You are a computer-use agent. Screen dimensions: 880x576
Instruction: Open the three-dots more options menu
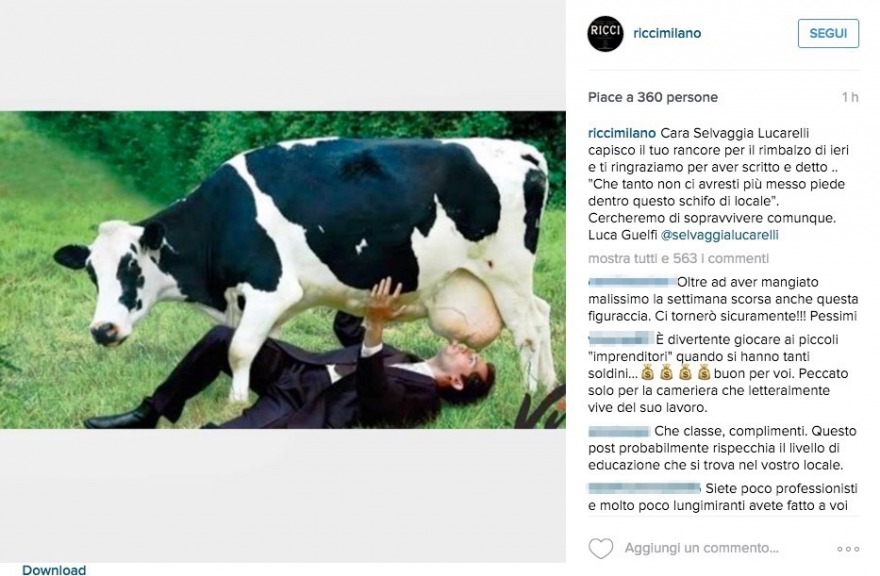[x=847, y=548]
